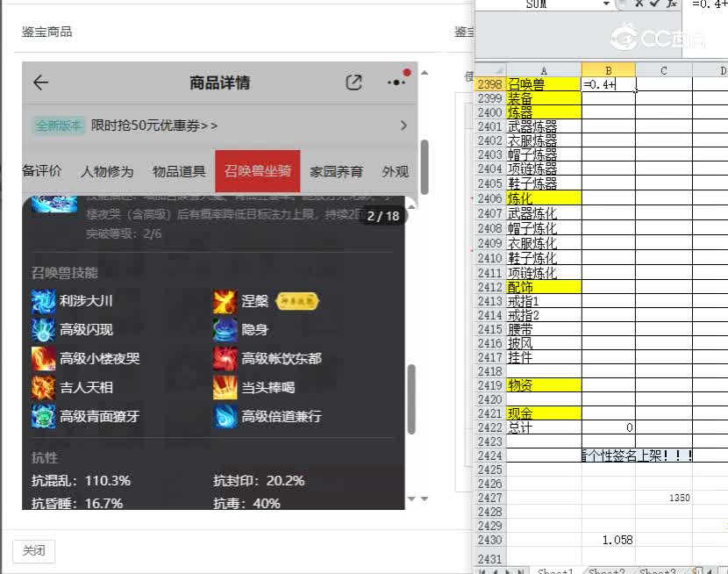Select the 现金 highlighted cell
Image resolution: width=728 pixels, height=574 pixels.
tap(544, 413)
